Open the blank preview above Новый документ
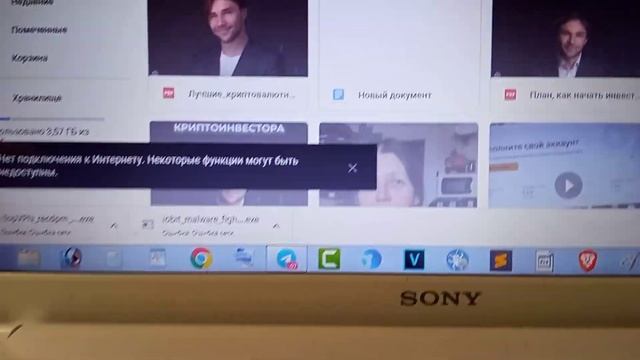 click(399, 39)
